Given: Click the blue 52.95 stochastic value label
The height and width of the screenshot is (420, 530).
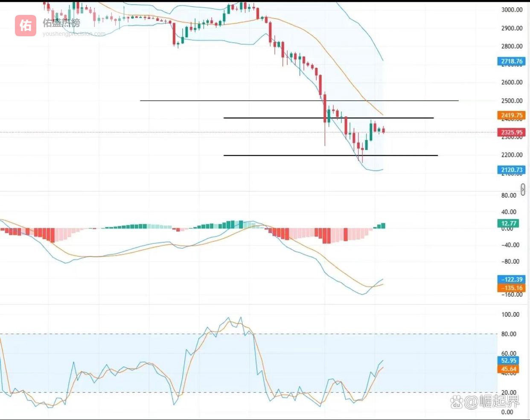Looking at the screenshot, I should point(508,361).
